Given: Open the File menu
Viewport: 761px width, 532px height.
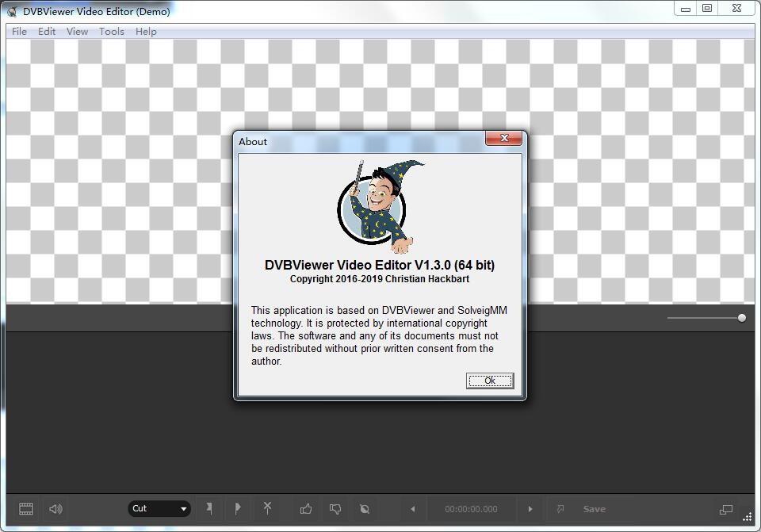Looking at the screenshot, I should coord(18,32).
